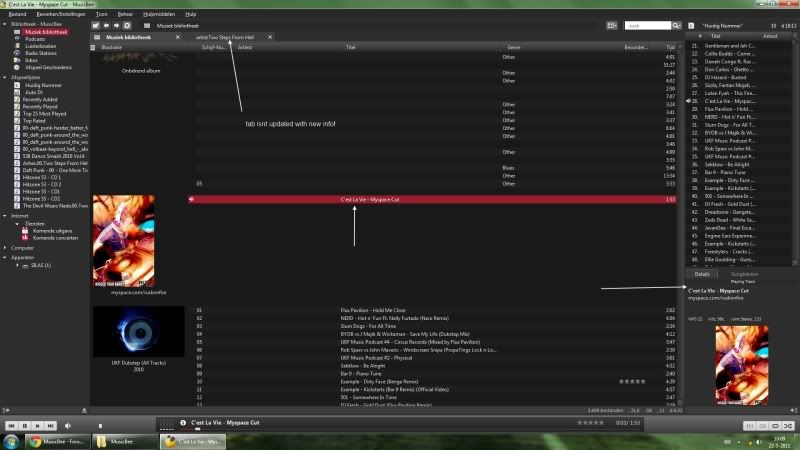The image size is (800, 450).
Task: Open Inbox in the sidebar
Action: (31, 60)
